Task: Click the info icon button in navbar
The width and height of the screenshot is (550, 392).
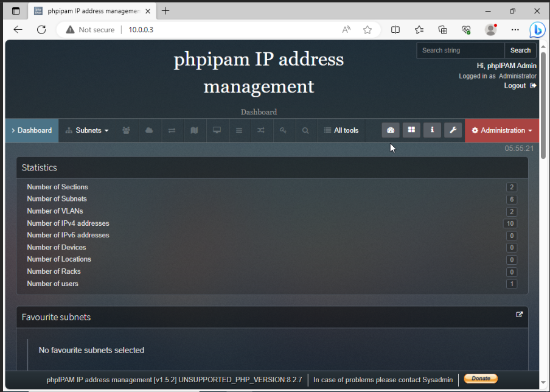Action: [432, 130]
